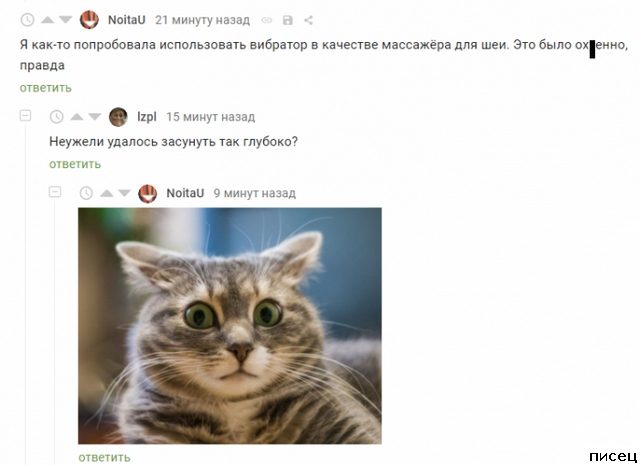The image size is (640, 465).
Task: Open lzpl's profile avatar
Action: coord(118,117)
